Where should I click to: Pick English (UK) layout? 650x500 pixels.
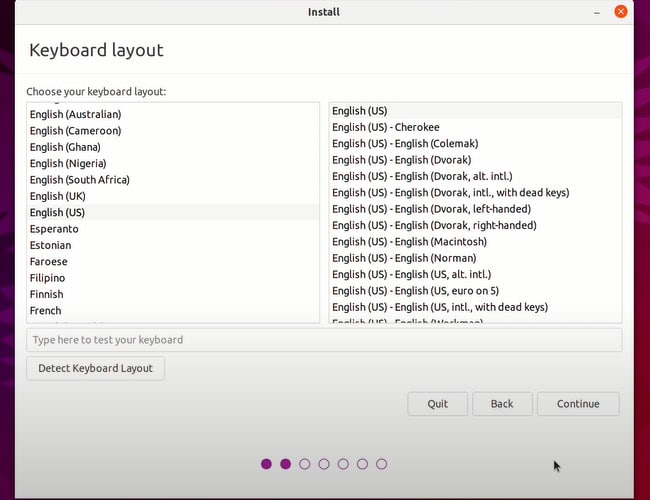[x=173, y=196]
